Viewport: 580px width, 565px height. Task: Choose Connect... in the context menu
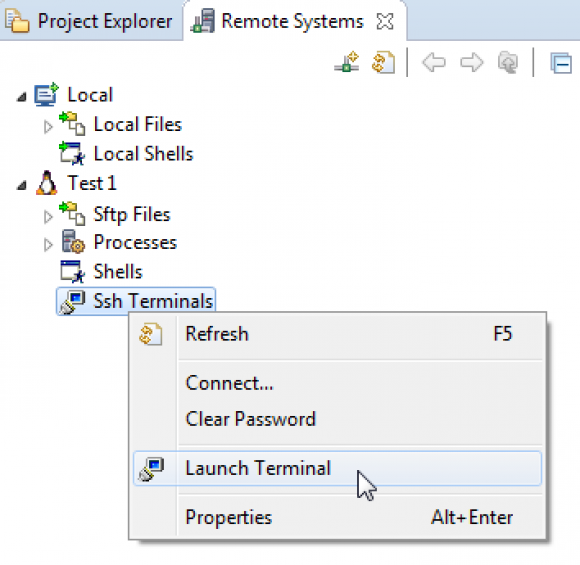coord(337,383)
